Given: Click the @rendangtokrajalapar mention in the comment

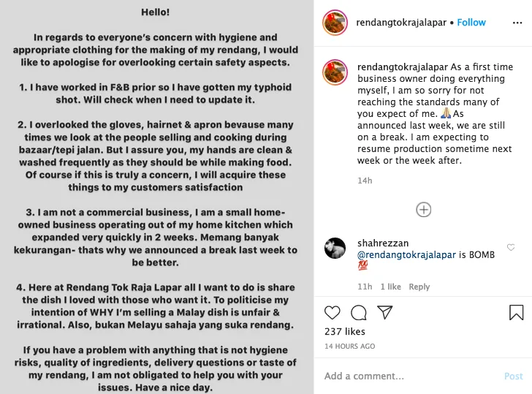Looking at the screenshot, I should pos(406,255).
